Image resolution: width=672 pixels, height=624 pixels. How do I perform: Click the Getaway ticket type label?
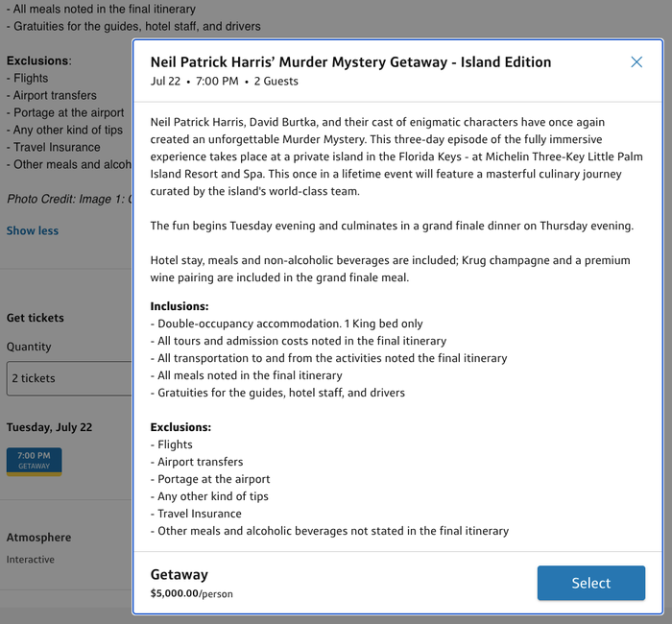tap(180, 574)
